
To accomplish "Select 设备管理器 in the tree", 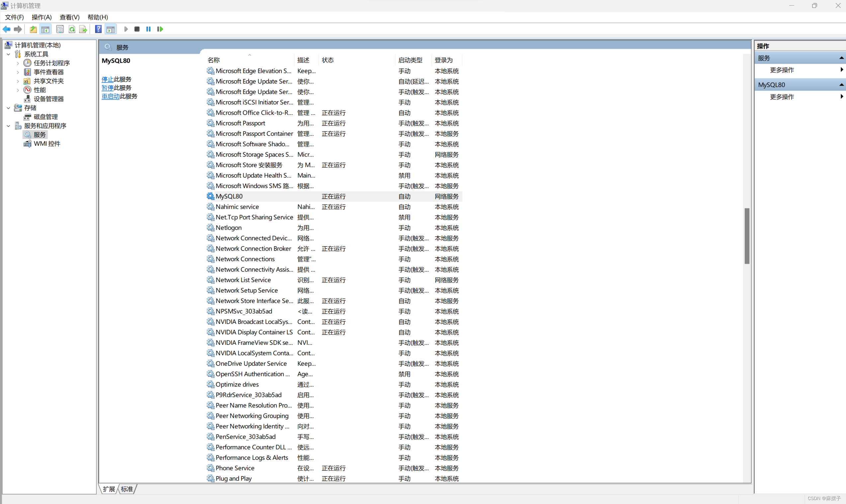I will (48, 99).
